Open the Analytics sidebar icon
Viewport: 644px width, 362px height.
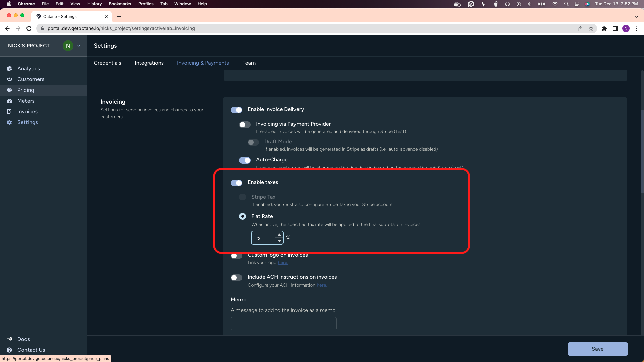[x=9, y=69]
